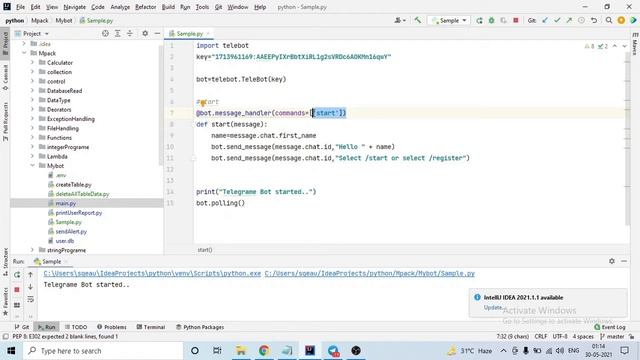Image resolution: width=640 pixels, height=360 pixels.
Task: Collapse the Mybot folder
Action: pos(32,166)
